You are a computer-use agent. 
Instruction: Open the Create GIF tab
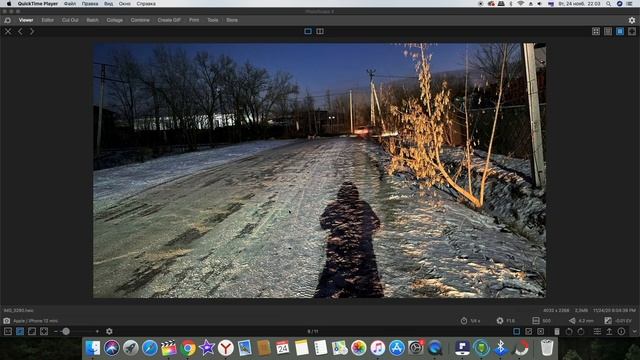click(x=169, y=20)
